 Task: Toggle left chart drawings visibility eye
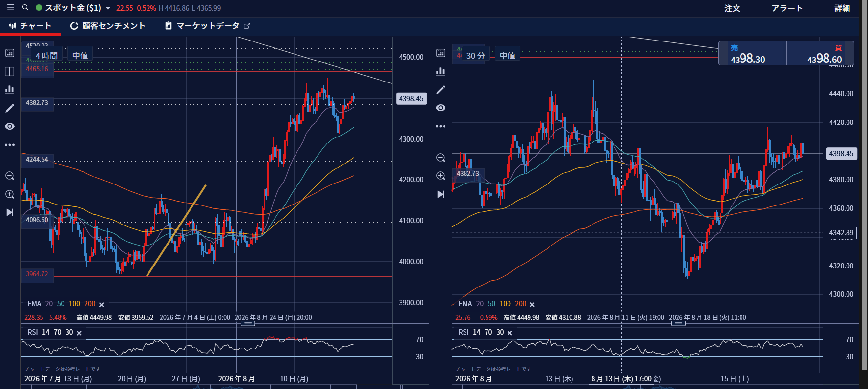[x=10, y=126]
